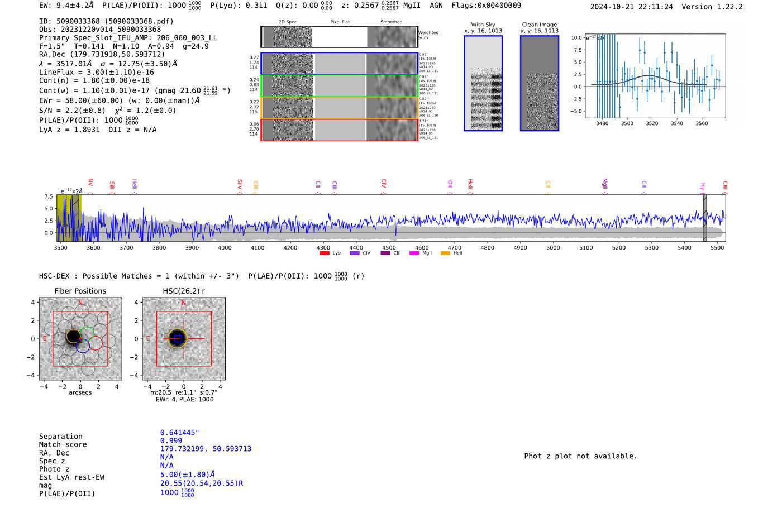Open the Clean Image thumbnail
Screen dimensions: 782x532
tap(540, 83)
